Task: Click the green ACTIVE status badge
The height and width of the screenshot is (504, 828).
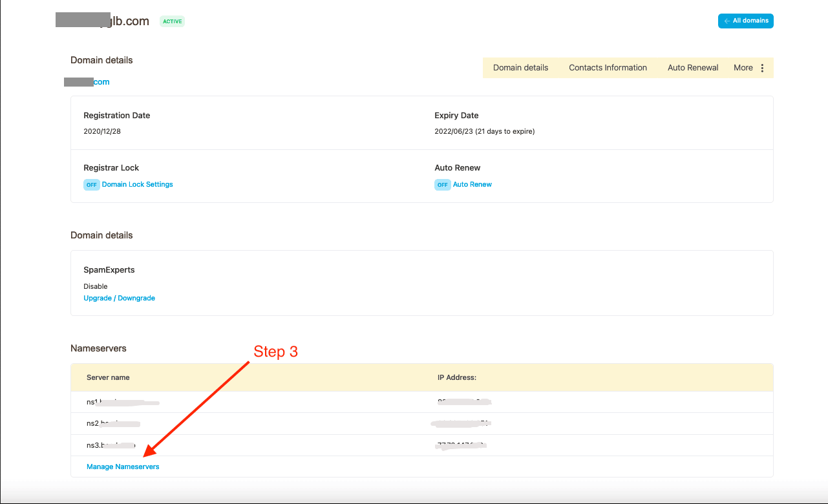Action: (x=172, y=21)
